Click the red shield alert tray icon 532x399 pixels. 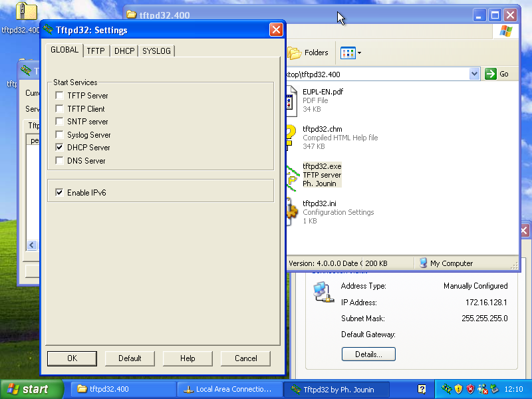470,389
